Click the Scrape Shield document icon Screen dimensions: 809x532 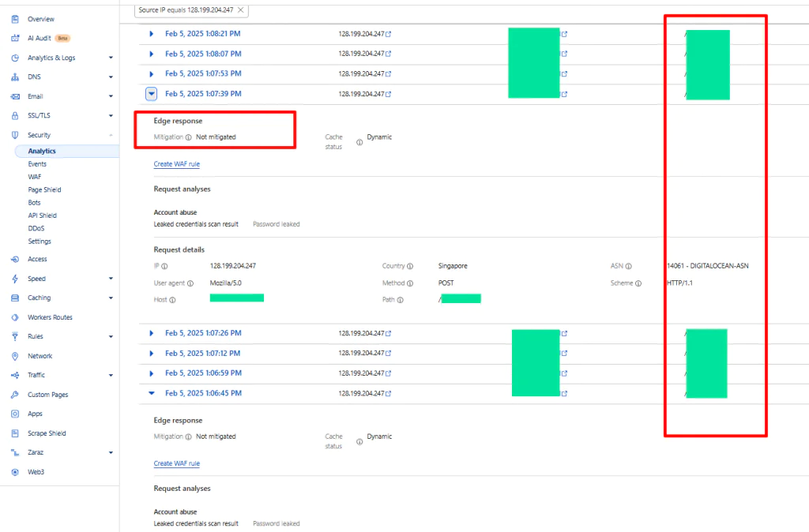point(15,433)
